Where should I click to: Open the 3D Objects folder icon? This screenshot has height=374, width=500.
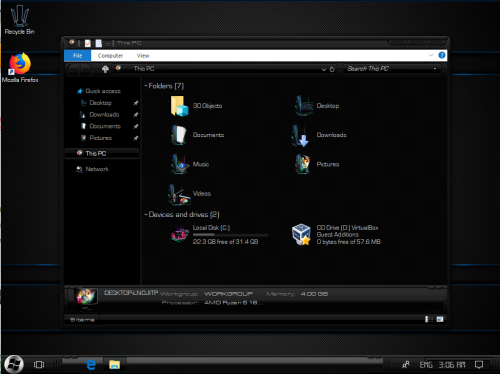point(179,106)
